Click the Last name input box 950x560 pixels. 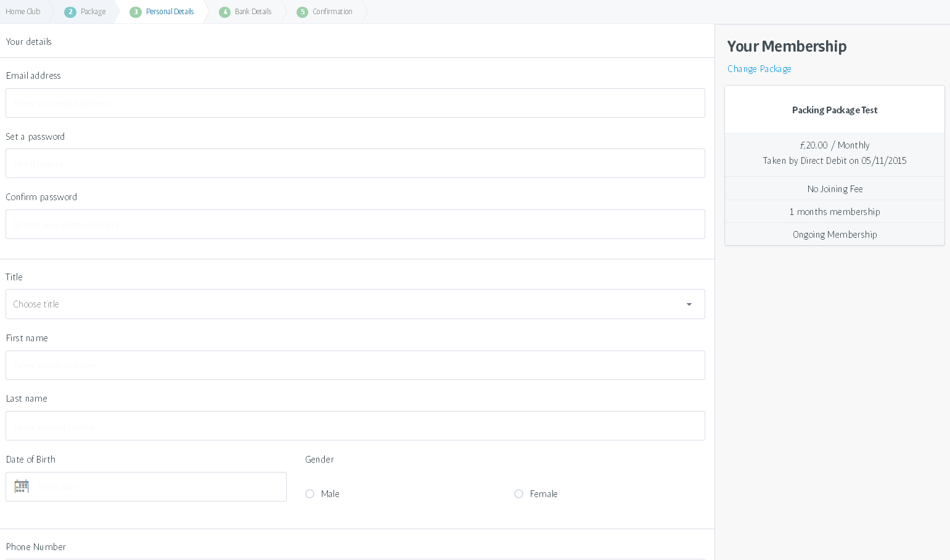355,426
